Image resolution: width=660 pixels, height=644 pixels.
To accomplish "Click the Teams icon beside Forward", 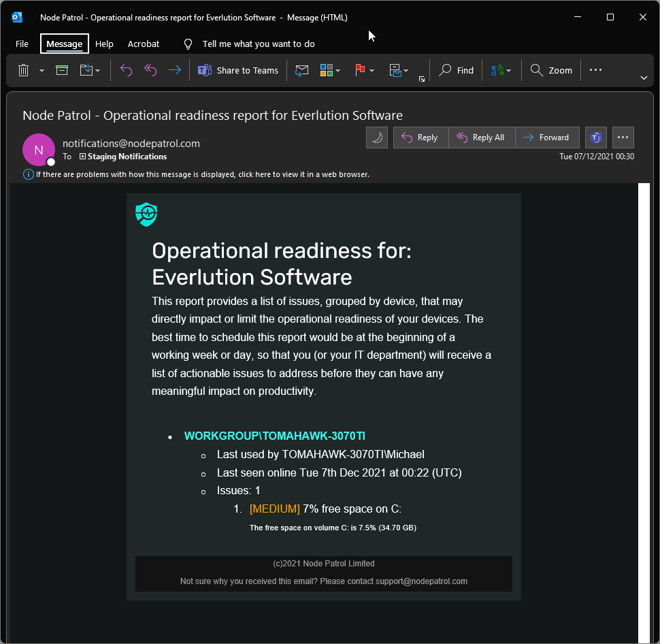I will 596,138.
